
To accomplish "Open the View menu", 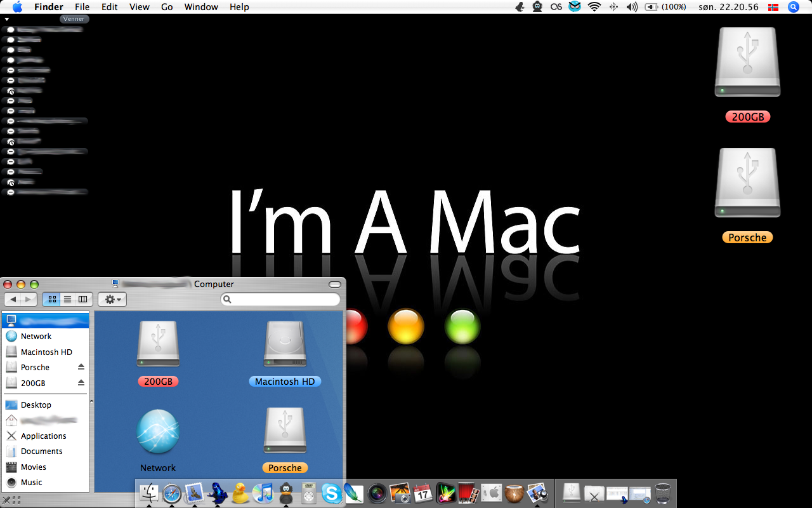I will (140, 7).
